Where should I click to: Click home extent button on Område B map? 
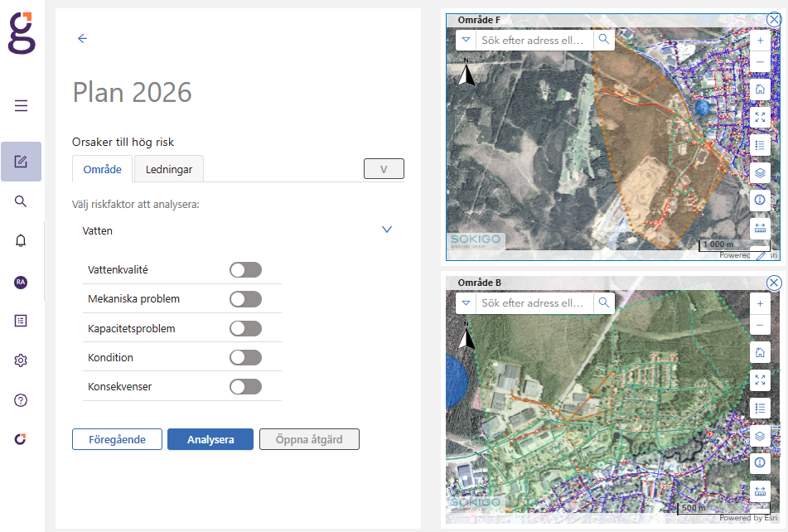tap(760, 352)
